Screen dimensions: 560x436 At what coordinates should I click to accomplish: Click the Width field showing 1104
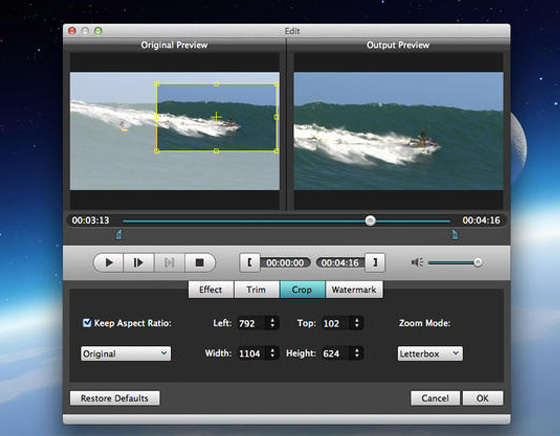tap(251, 354)
